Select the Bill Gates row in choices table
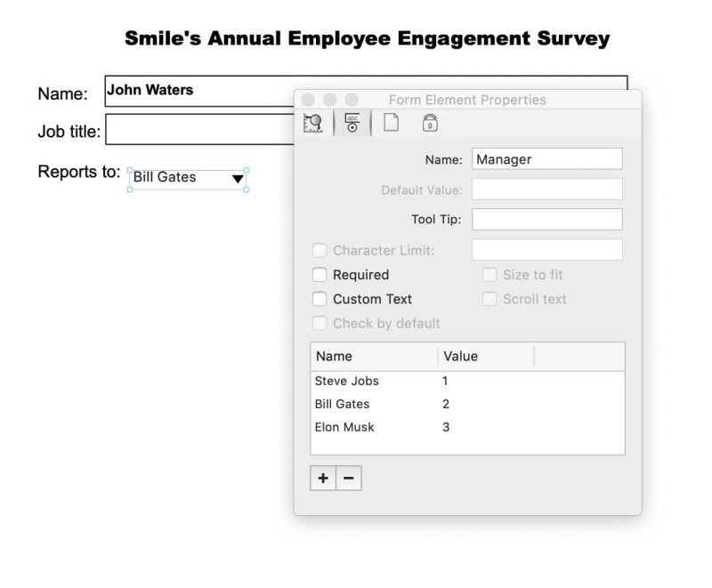This screenshot has width=712, height=588. 467,404
